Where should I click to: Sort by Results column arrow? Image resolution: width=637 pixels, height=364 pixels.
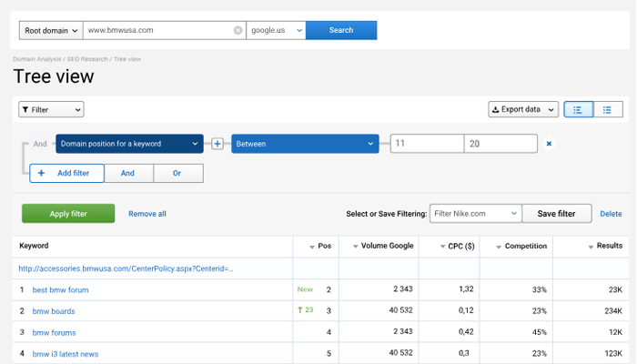[x=591, y=247]
